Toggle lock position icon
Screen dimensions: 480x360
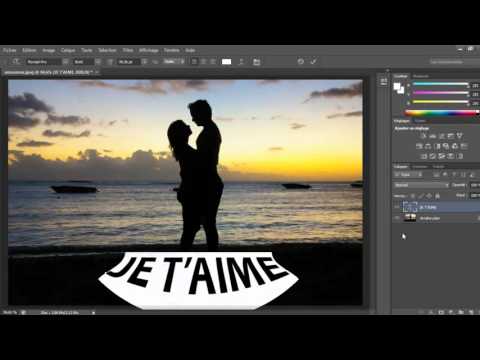click(x=429, y=196)
